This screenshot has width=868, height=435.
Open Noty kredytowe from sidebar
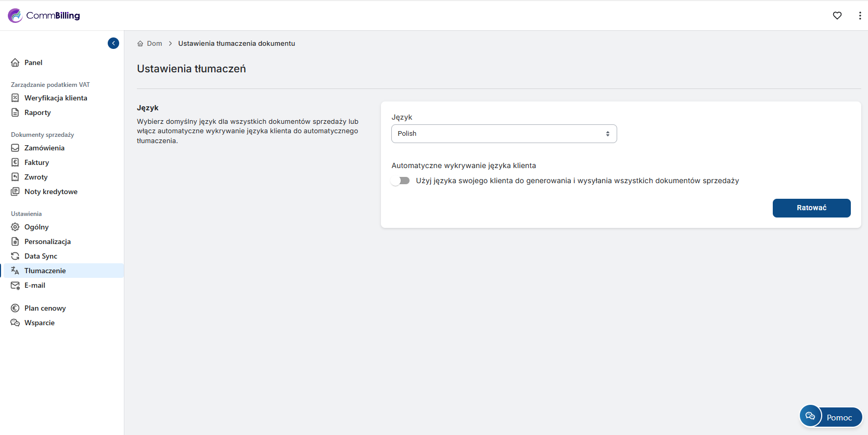tap(51, 191)
